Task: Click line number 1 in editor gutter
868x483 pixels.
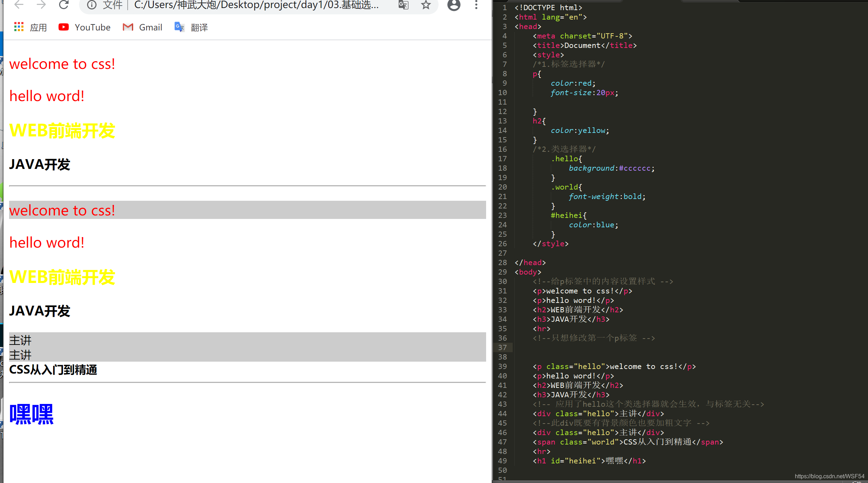Action: (504, 8)
